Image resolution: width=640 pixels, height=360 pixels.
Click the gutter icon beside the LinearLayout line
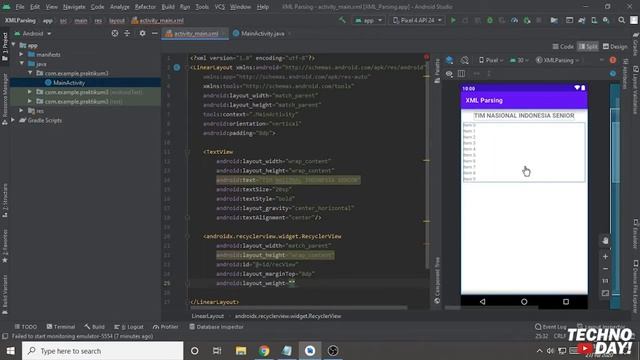(177, 67)
